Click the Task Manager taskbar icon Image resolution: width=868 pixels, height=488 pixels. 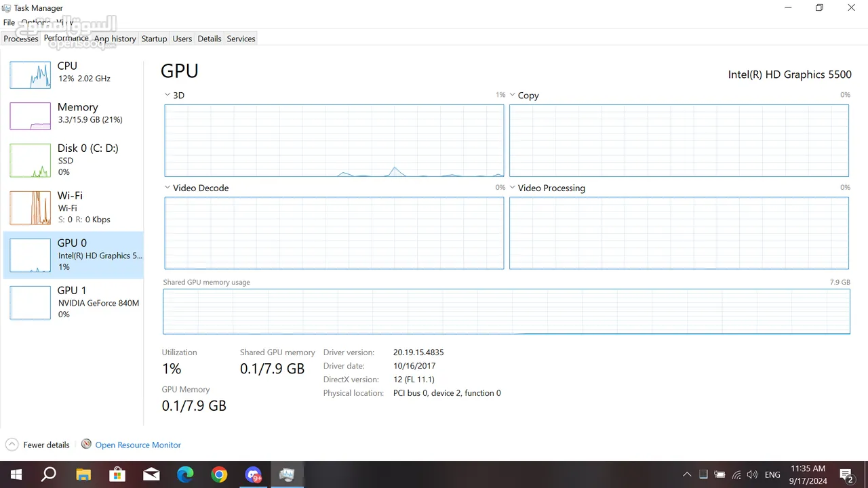pyautogui.click(x=287, y=474)
